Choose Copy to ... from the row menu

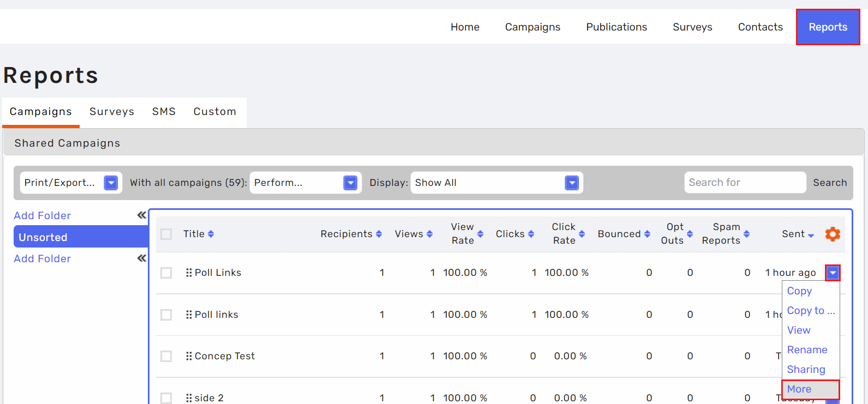tap(811, 311)
